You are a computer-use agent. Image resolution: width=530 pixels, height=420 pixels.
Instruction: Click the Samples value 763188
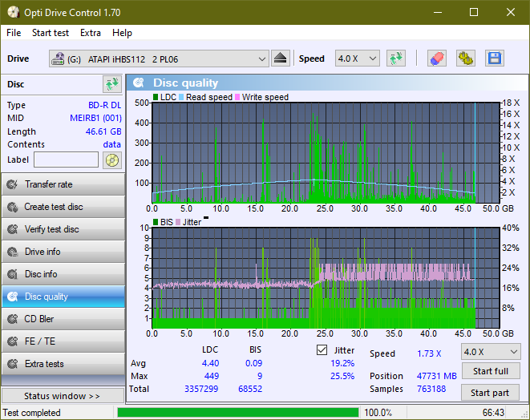[431, 389]
